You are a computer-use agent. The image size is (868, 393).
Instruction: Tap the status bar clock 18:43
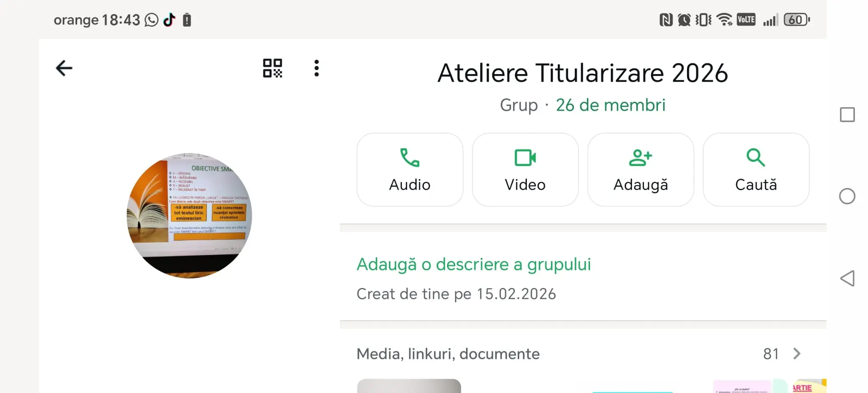tap(121, 20)
